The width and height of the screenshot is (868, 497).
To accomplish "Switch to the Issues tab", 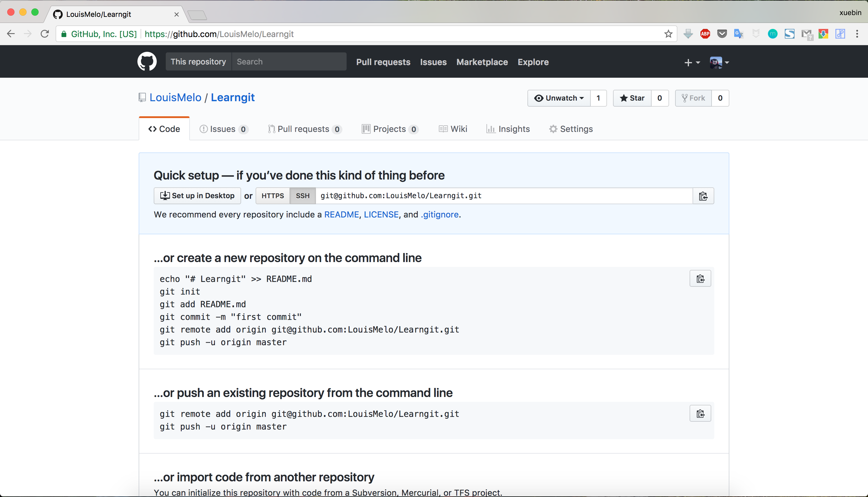I will coord(224,129).
